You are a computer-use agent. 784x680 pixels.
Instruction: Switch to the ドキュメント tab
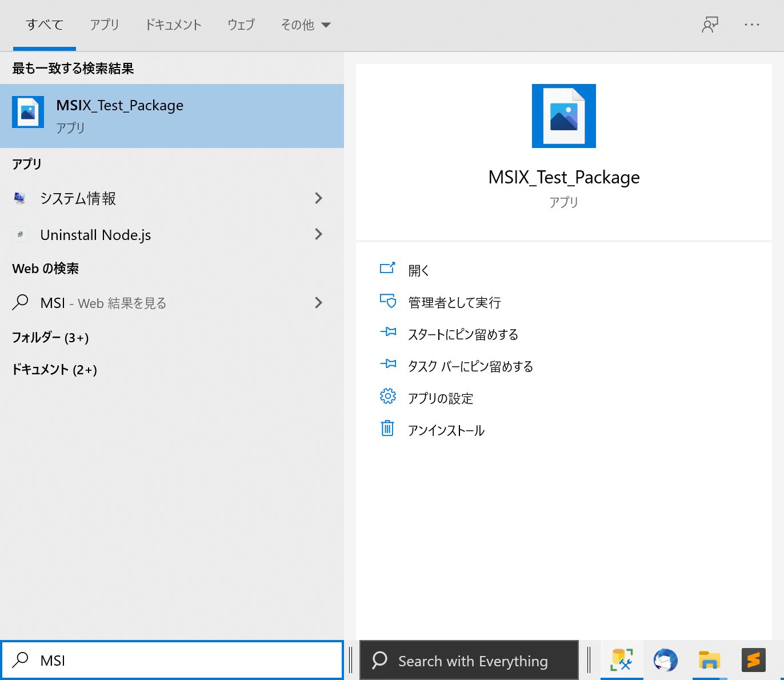173,25
